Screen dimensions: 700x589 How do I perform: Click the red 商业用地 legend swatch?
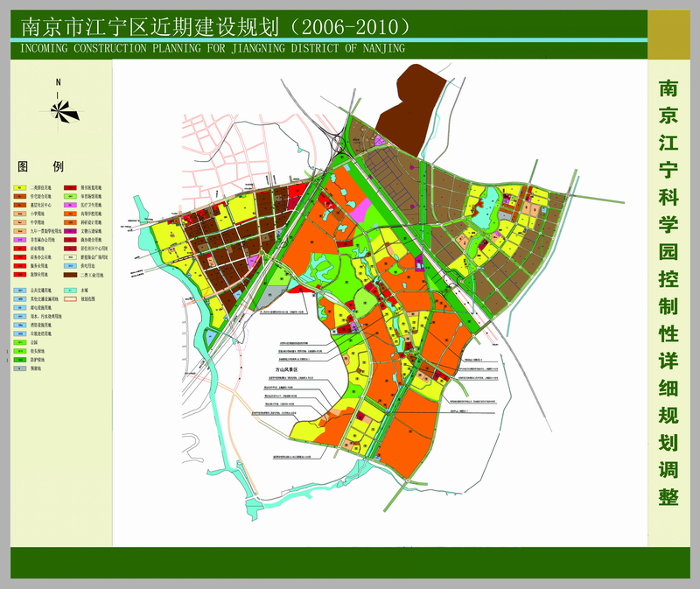[x=19, y=248]
